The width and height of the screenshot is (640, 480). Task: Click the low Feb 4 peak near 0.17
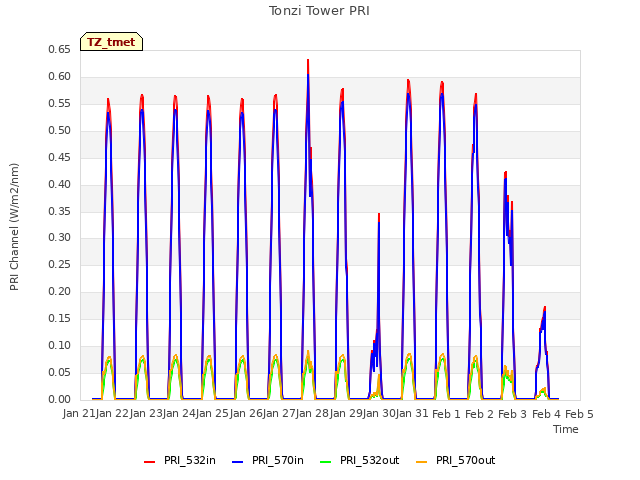click(544, 309)
